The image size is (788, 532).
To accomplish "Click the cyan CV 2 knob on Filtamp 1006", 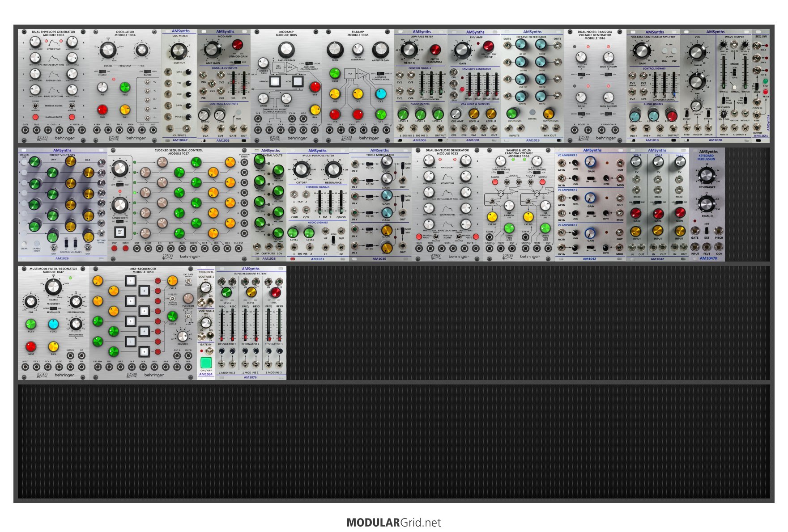I will coord(380,94).
